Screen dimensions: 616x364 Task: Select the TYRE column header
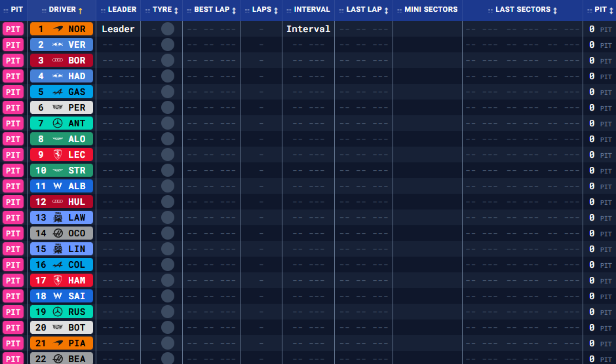coord(162,10)
